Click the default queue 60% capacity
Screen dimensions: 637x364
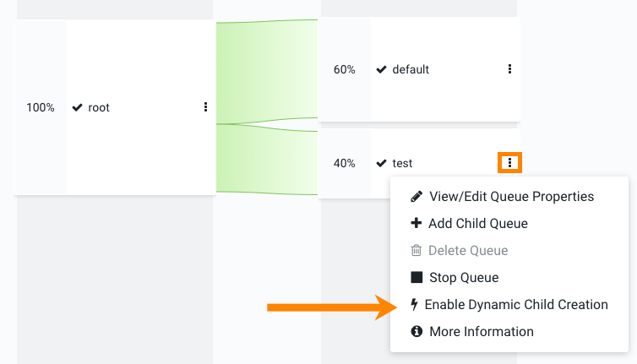(x=345, y=69)
